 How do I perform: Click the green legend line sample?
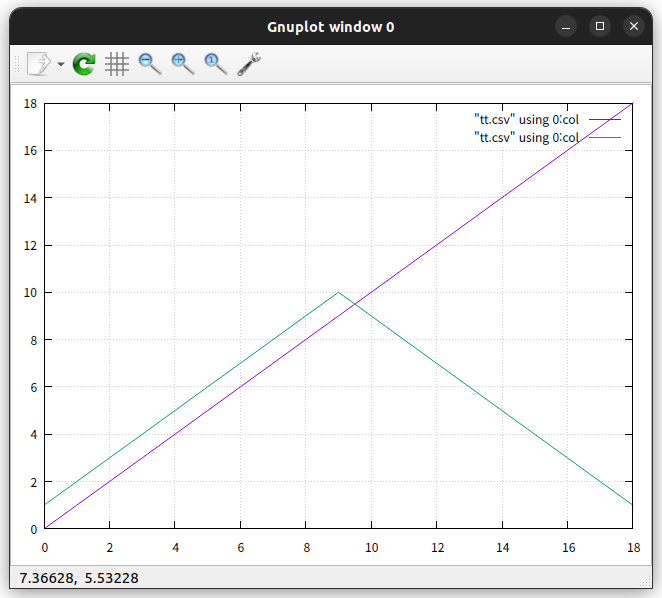[x=605, y=138]
